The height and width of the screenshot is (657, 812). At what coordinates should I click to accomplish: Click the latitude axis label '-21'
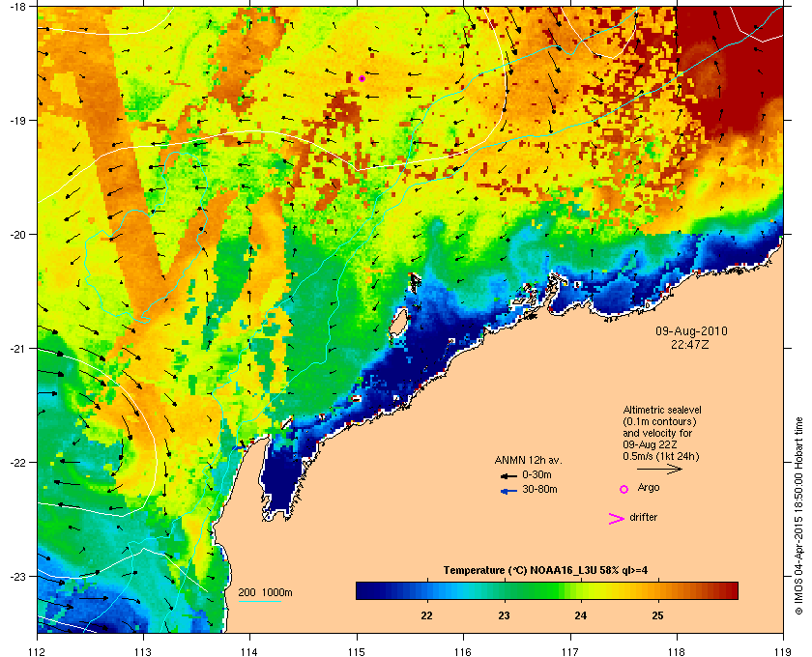coord(16,348)
